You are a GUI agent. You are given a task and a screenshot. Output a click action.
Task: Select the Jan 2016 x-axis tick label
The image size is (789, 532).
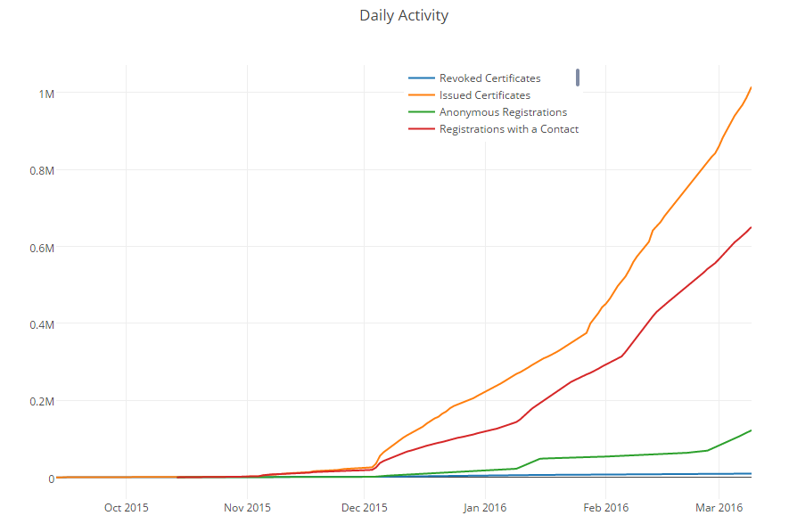[x=485, y=508]
